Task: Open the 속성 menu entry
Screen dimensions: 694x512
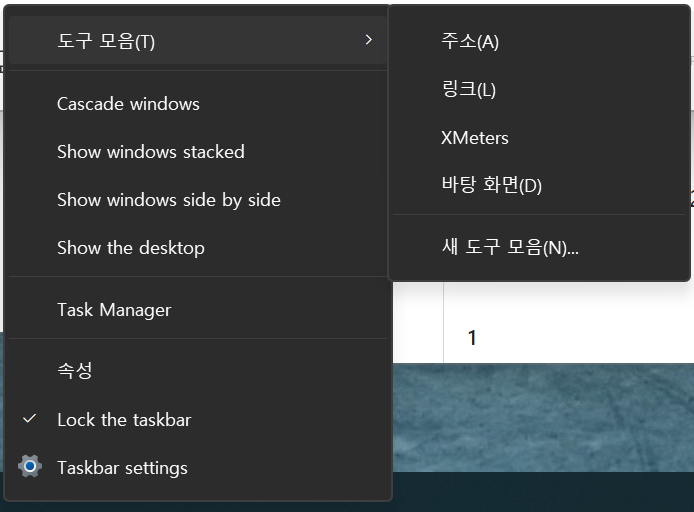Action: point(197,370)
